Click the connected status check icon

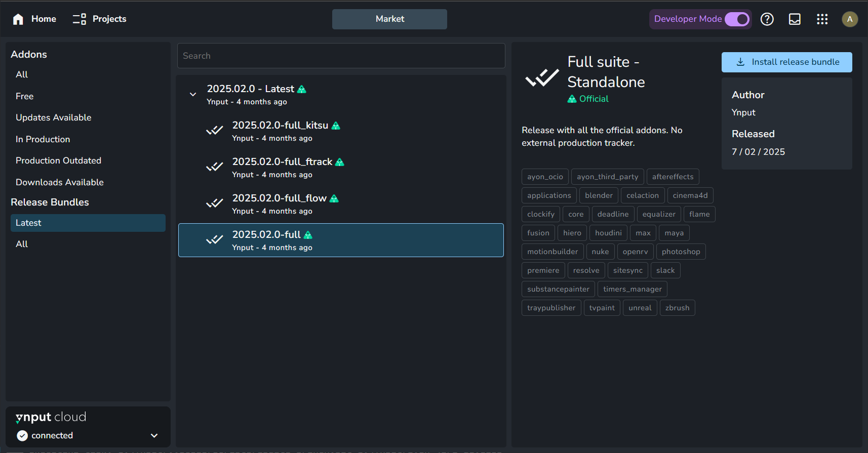click(x=22, y=436)
